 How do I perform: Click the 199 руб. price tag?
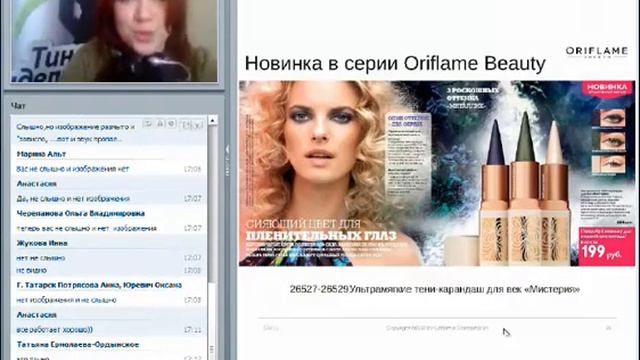[607, 247]
